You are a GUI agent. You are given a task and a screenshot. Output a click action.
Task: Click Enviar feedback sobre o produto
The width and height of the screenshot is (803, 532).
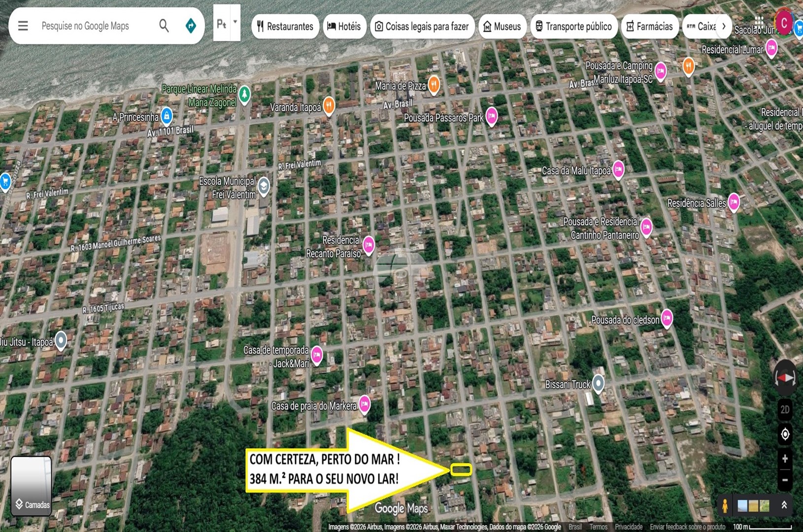click(688, 527)
